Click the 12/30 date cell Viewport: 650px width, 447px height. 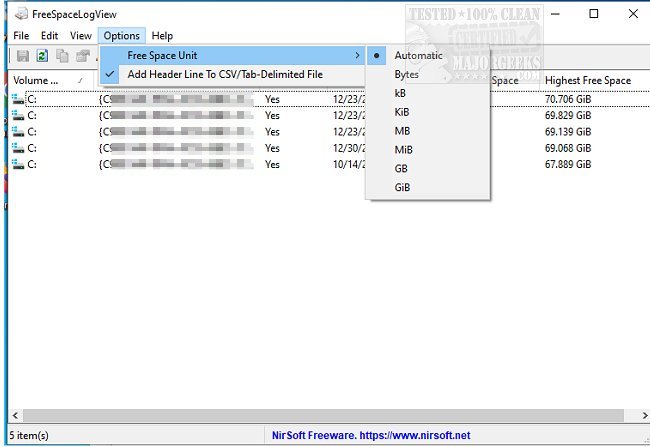349,148
